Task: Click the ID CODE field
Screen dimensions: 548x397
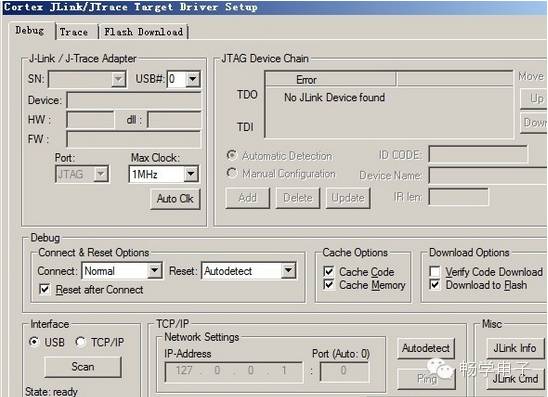Action: (478, 154)
